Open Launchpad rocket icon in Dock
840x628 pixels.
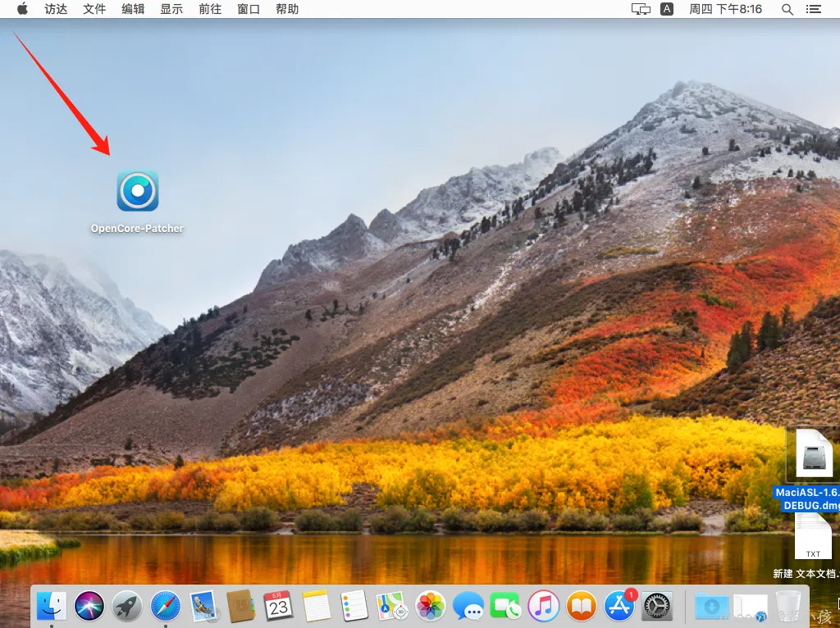pyautogui.click(x=127, y=607)
